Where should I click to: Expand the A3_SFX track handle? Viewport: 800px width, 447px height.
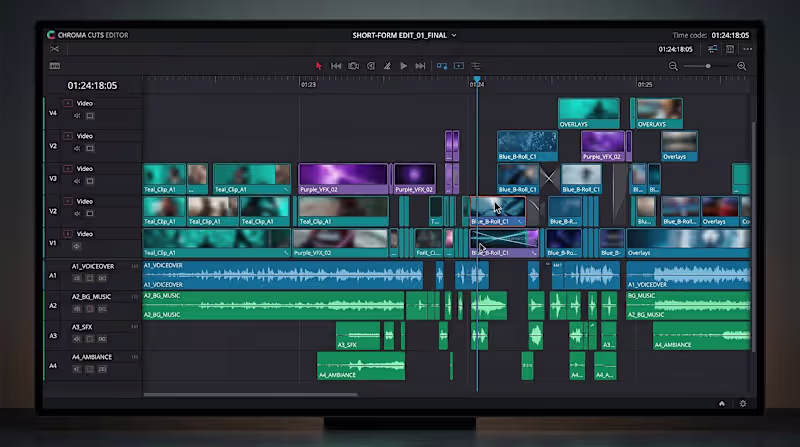(x=135, y=327)
